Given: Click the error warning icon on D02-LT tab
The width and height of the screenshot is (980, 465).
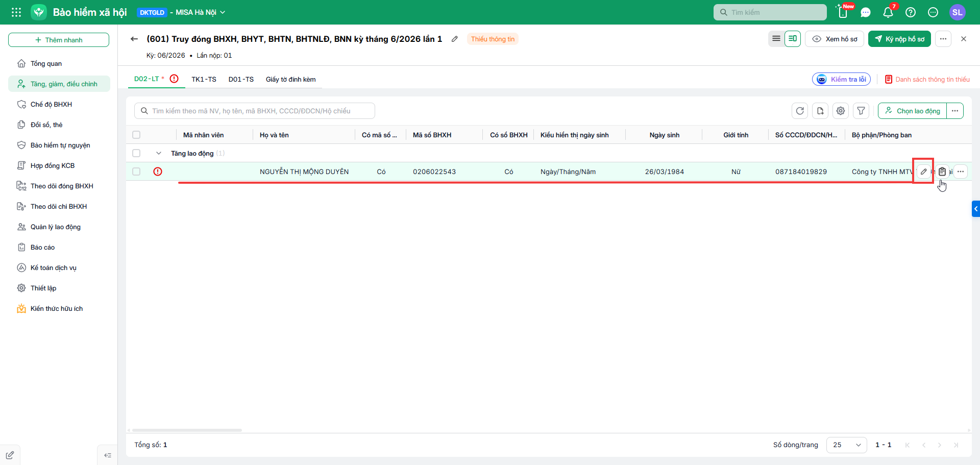Looking at the screenshot, I should tap(174, 79).
